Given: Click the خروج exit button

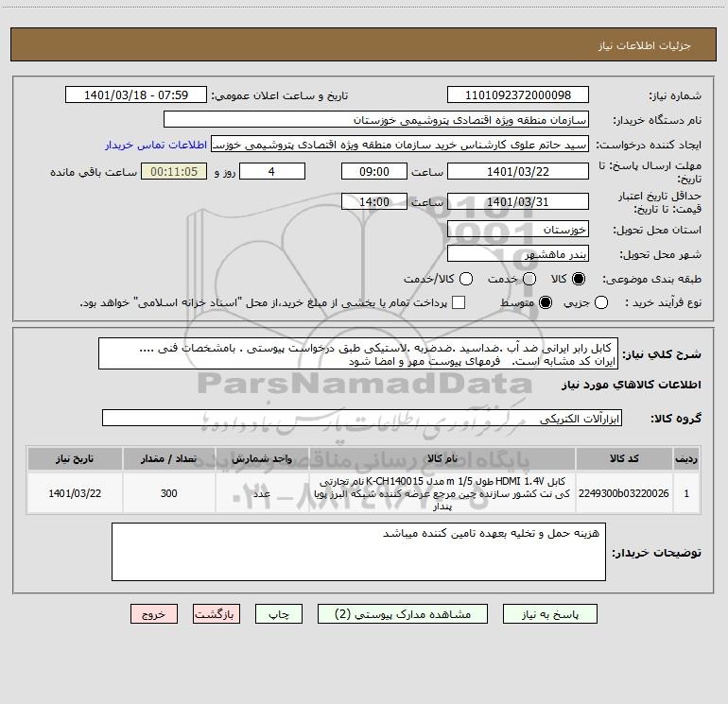Looking at the screenshot, I should point(154,614).
